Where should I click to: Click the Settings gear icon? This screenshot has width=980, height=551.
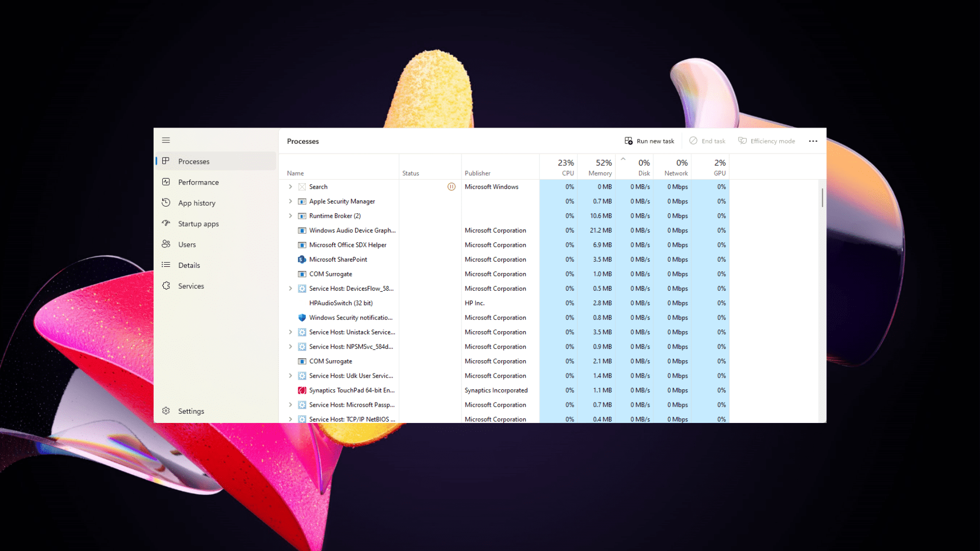point(166,411)
